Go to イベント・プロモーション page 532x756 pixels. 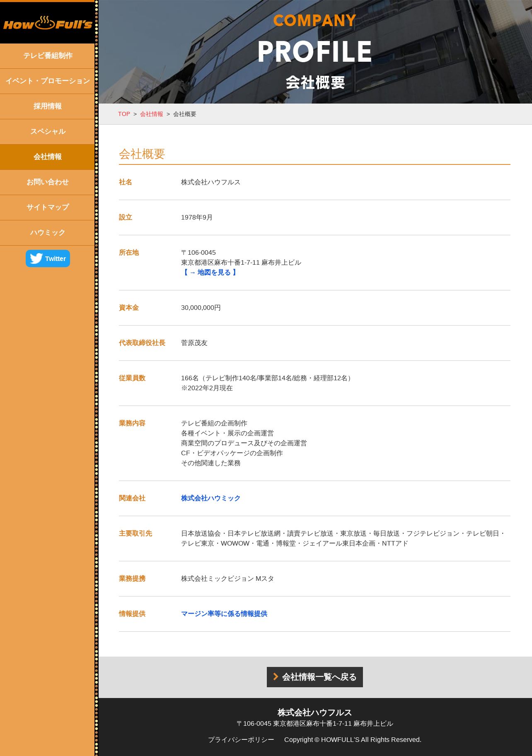click(x=48, y=81)
